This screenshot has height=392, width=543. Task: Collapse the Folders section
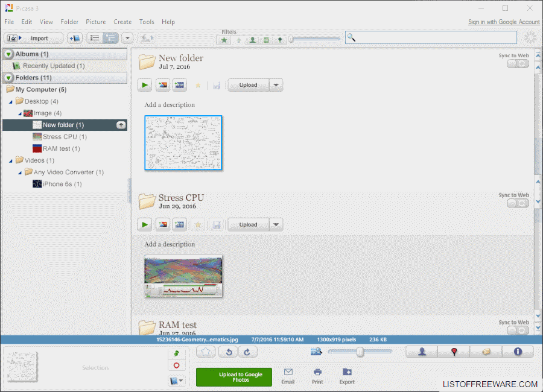coord(8,78)
